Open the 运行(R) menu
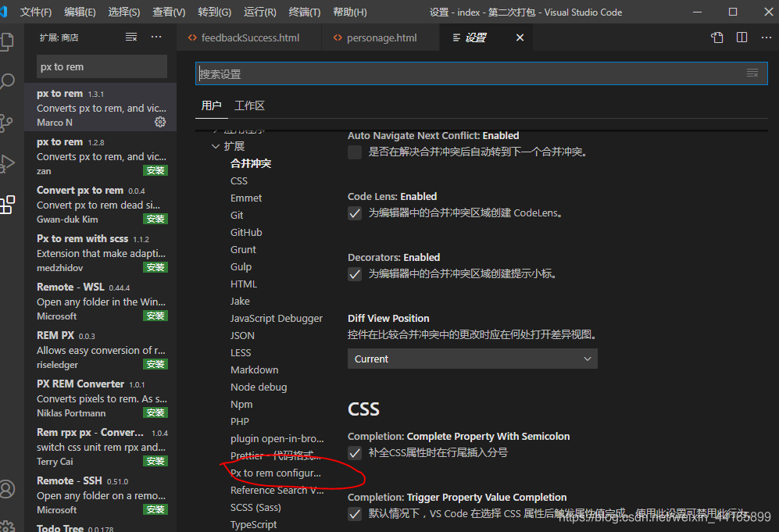Image resolution: width=779 pixels, height=532 pixels. point(260,12)
